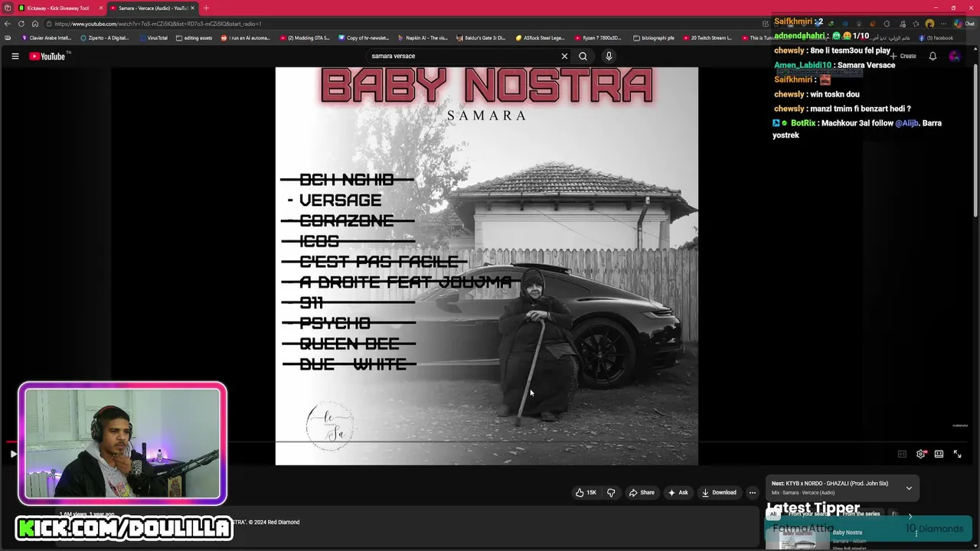Open a new browser tab
This screenshot has height=551, width=980.
point(206,8)
